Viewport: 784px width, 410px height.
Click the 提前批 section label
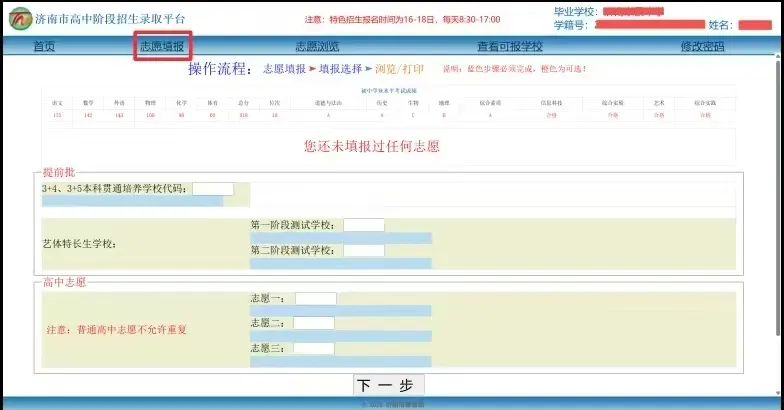tap(58, 172)
